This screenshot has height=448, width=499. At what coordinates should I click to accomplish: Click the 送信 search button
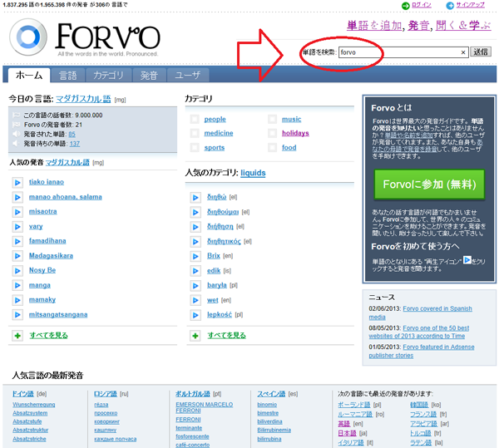[481, 52]
